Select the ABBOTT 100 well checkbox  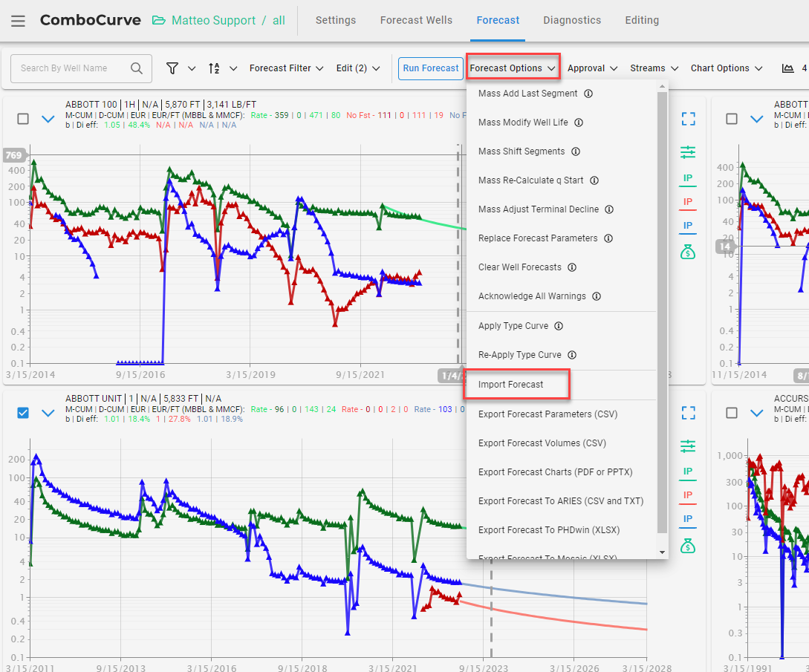coord(23,119)
